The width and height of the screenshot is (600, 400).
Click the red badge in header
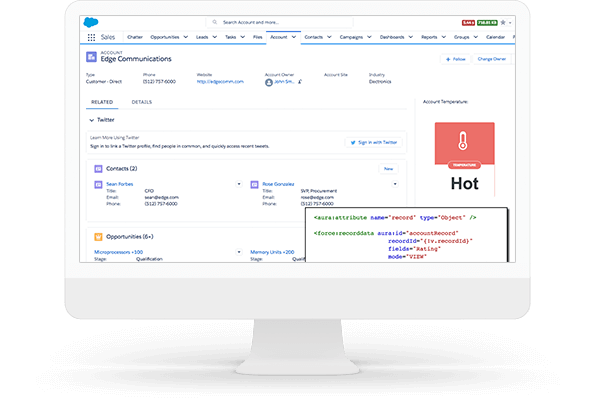468,23
